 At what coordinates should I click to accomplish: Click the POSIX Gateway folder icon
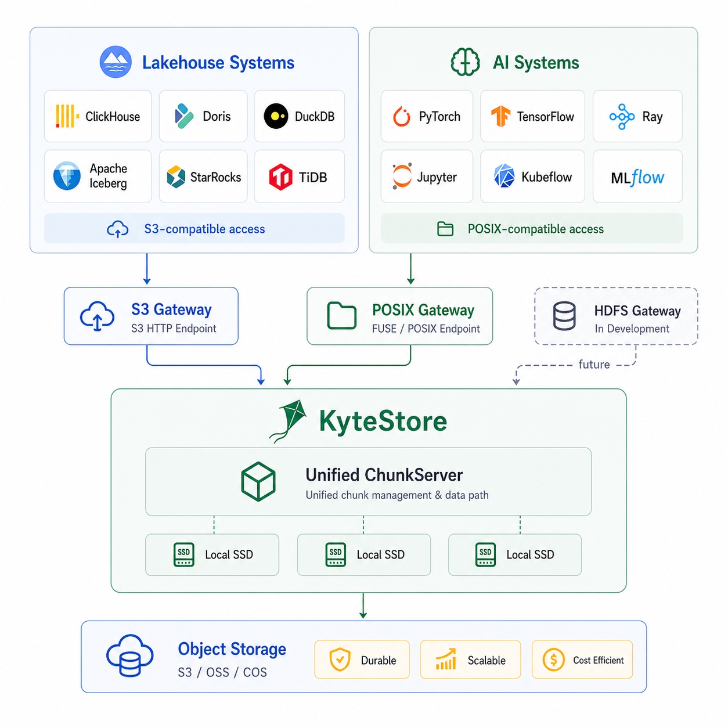click(x=342, y=315)
